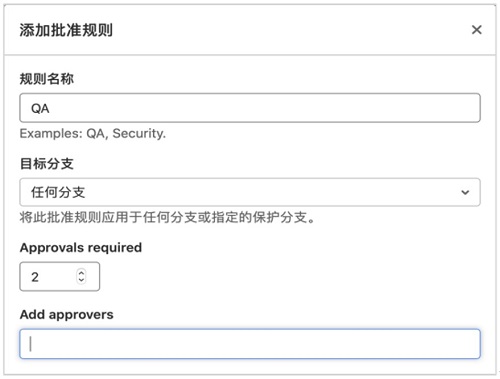This screenshot has height=379, width=500.
Task: Decrease Approvals required with down arrow
Action: point(81,280)
